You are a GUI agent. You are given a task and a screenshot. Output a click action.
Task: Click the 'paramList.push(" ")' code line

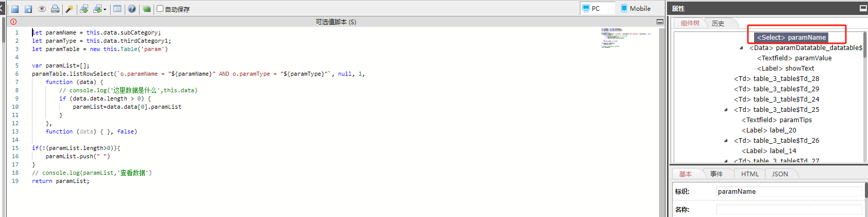78,156
